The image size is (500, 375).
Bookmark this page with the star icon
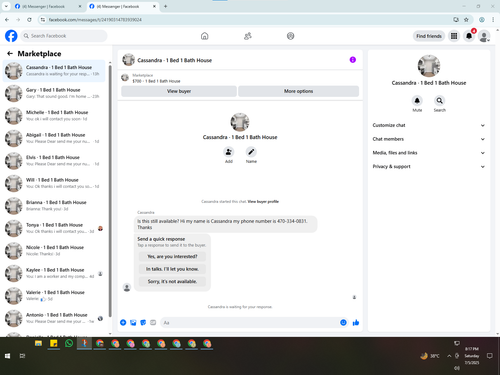466,20
